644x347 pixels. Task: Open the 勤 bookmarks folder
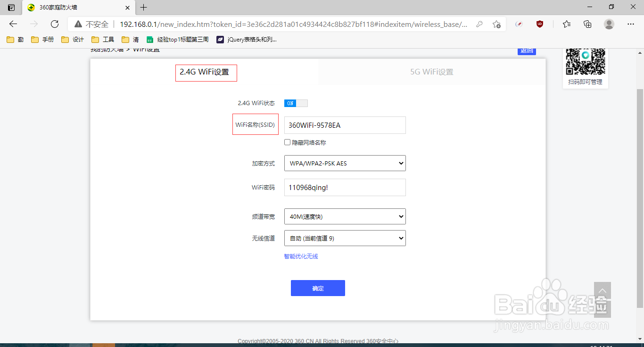pyautogui.click(x=15, y=40)
